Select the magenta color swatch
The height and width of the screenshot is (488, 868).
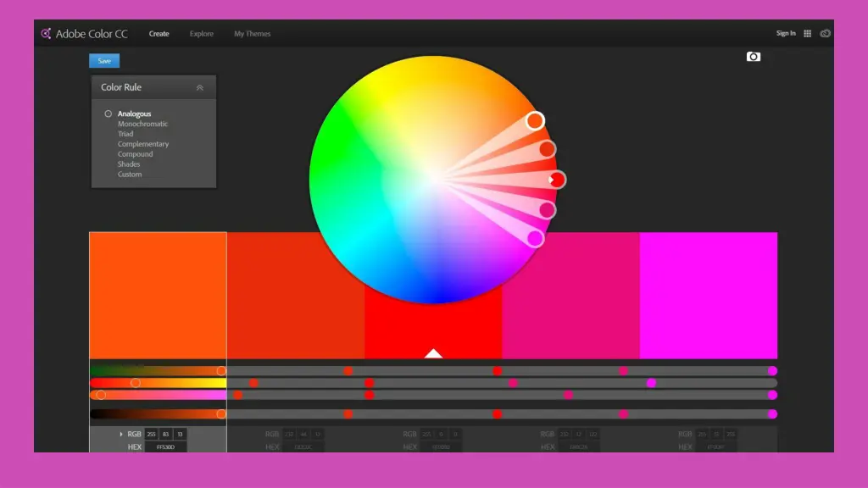pyautogui.click(x=708, y=295)
